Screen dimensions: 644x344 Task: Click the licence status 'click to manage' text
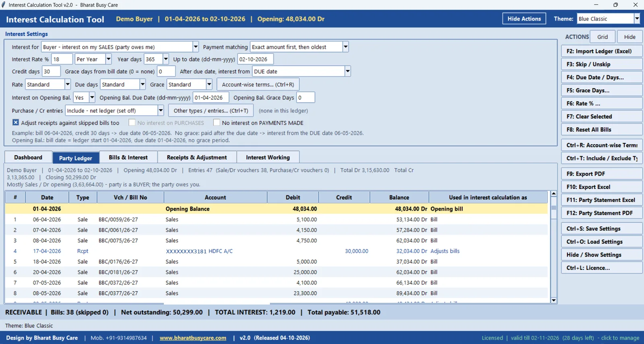click(620, 338)
